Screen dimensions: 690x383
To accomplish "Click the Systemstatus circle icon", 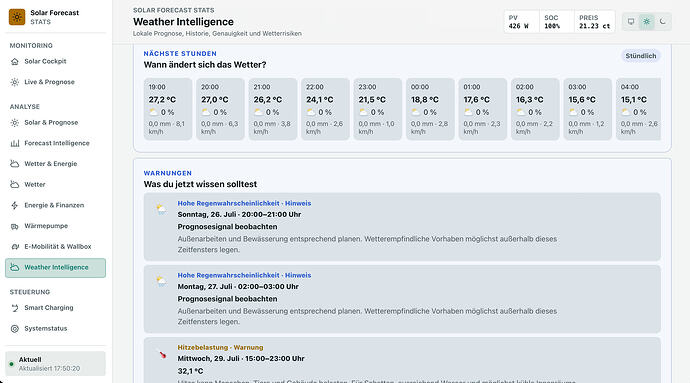I will click(x=15, y=328).
